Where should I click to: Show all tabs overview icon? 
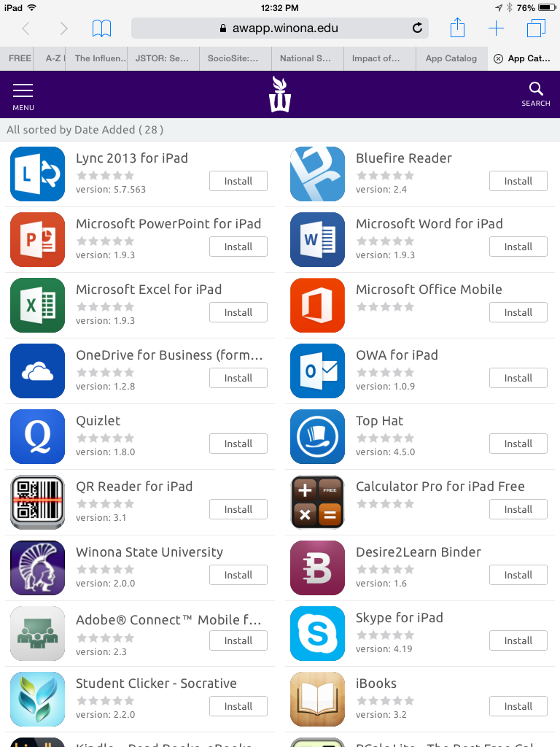click(x=536, y=28)
